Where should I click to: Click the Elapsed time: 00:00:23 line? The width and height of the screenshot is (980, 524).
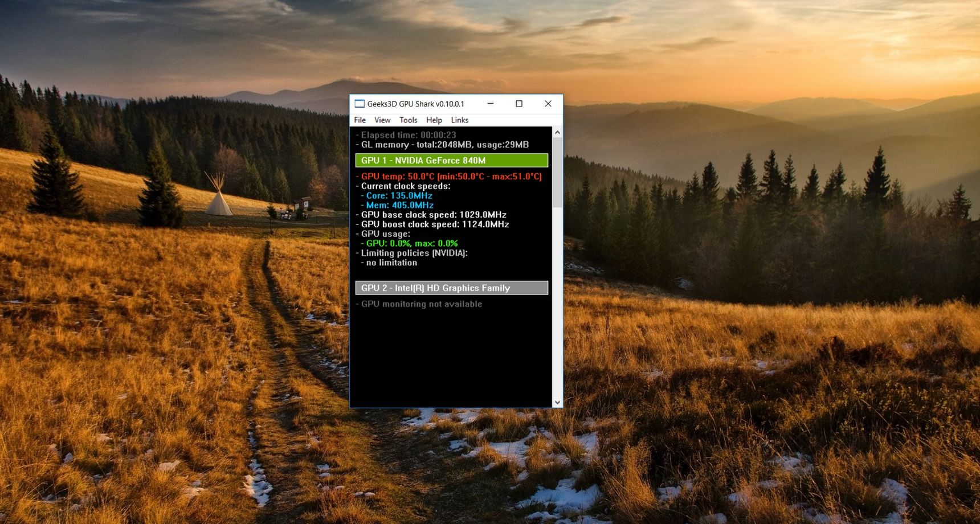(406, 135)
